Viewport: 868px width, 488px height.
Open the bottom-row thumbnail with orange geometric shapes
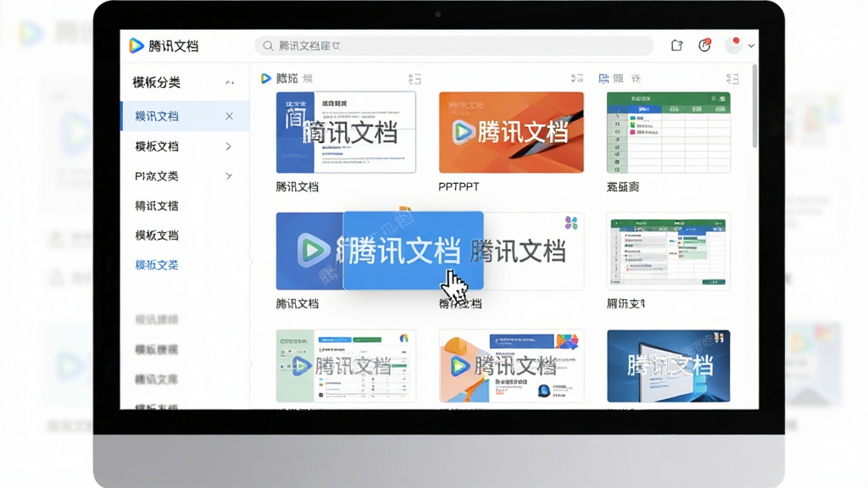pos(511,366)
